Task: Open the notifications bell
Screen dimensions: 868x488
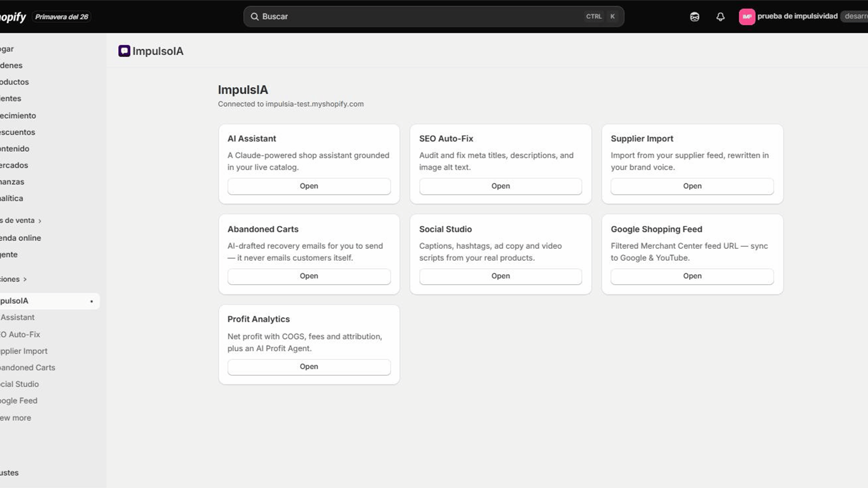Action: [720, 17]
